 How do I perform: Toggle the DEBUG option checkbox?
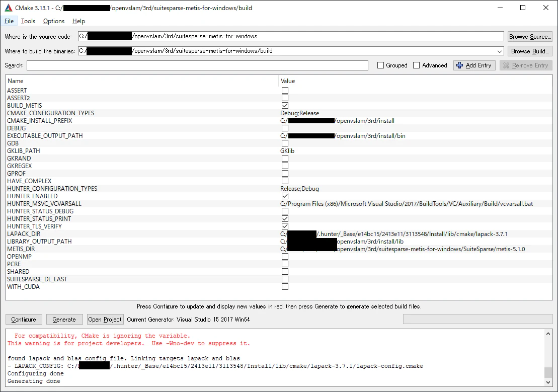(x=285, y=128)
